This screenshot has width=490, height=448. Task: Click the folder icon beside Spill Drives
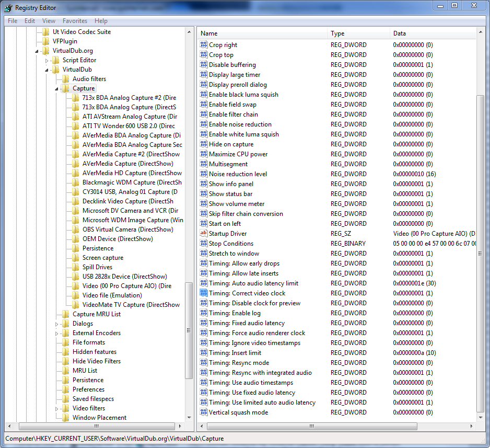76,267
